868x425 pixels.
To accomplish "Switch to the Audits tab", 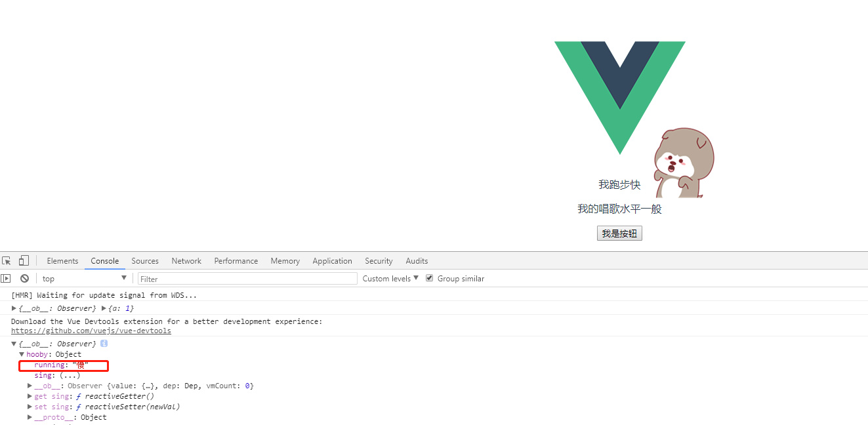I will (417, 260).
